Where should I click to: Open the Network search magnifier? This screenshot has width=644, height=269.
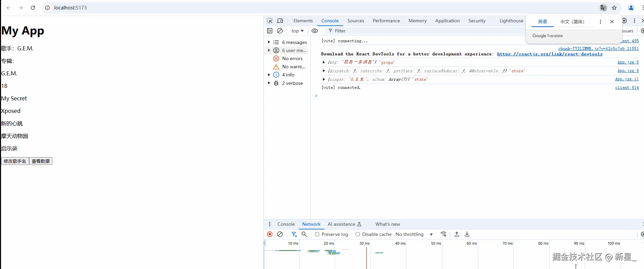point(304,234)
